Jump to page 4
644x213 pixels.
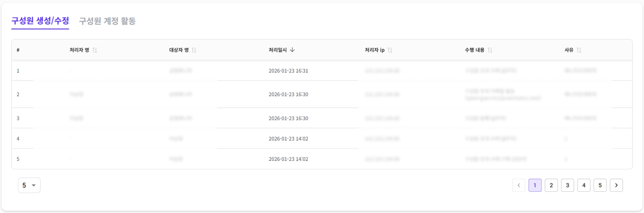pyautogui.click(x=584, y=185)
